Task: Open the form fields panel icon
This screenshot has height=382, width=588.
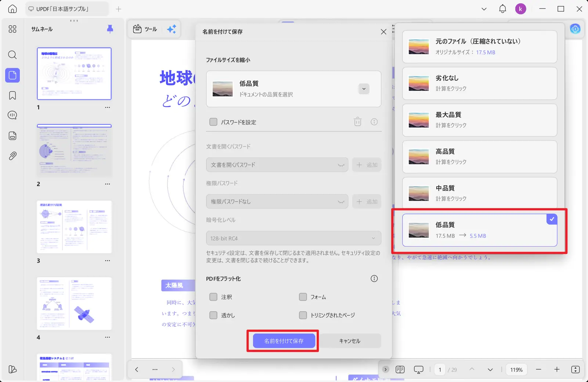Action: 12,136
